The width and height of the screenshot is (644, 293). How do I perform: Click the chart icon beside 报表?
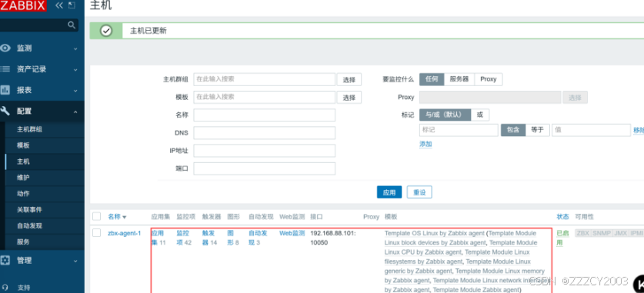click(x=5, y=90)
